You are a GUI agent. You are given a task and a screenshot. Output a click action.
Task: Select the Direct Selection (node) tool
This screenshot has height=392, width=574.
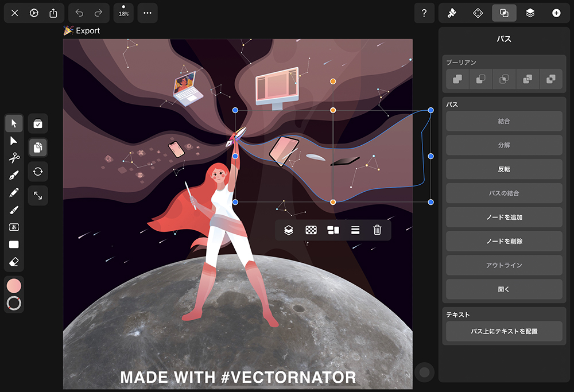tap(14, 141)
